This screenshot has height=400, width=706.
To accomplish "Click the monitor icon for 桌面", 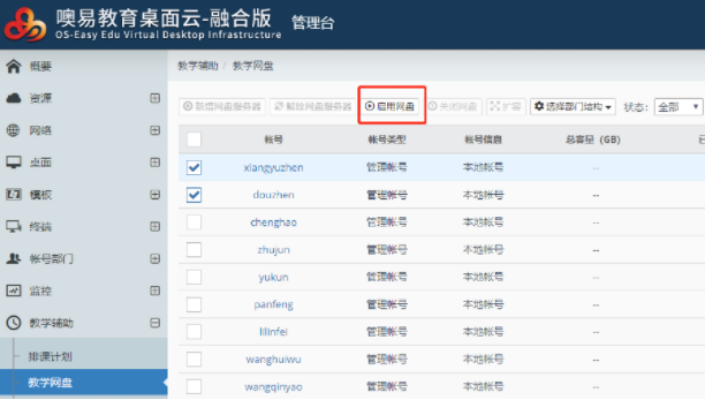I will point(14,162).
